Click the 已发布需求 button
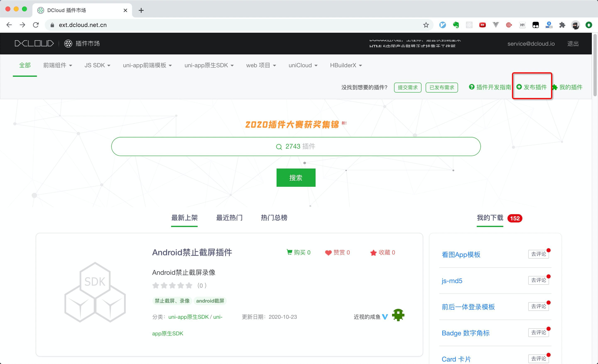Screen dimensions: 598x364 tap(442, 88)
